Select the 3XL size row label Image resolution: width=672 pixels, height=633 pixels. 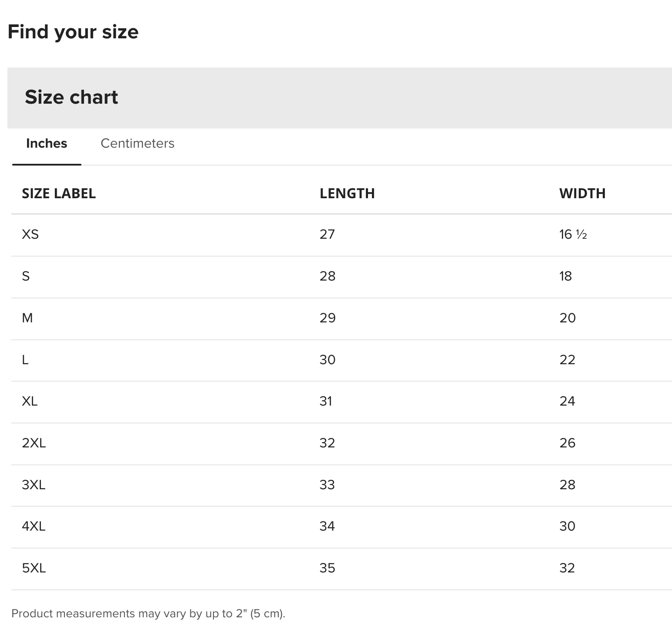pyautogui.click(x=34, y=485)
